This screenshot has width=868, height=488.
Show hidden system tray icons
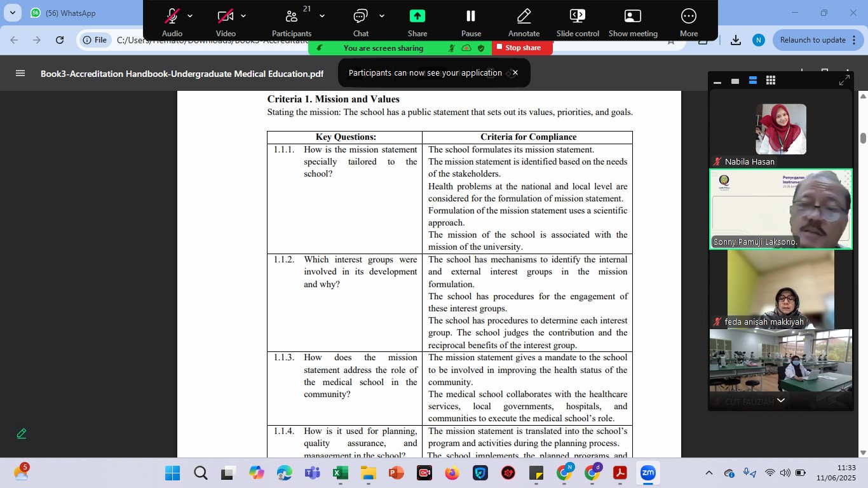tap(709, 473)
